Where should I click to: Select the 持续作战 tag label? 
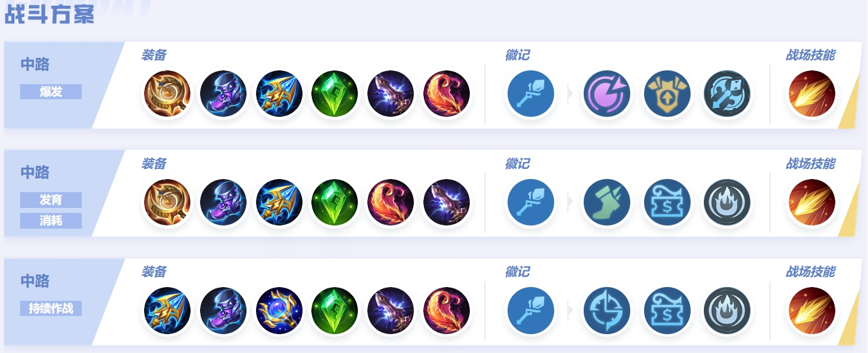pos(51,308)
